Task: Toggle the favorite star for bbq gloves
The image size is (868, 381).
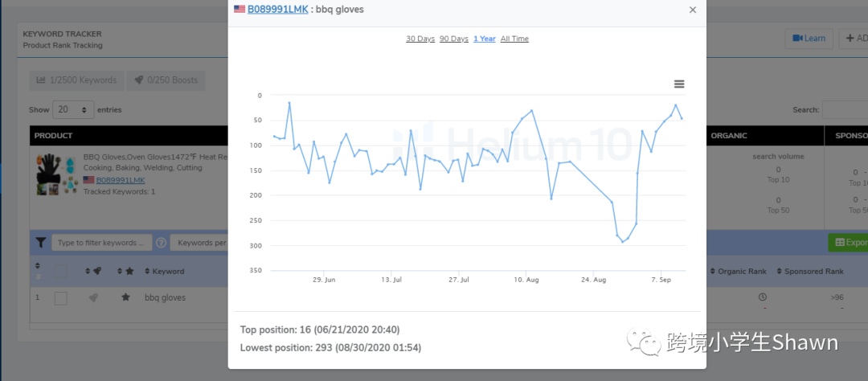Action: [x=125, y=297]
